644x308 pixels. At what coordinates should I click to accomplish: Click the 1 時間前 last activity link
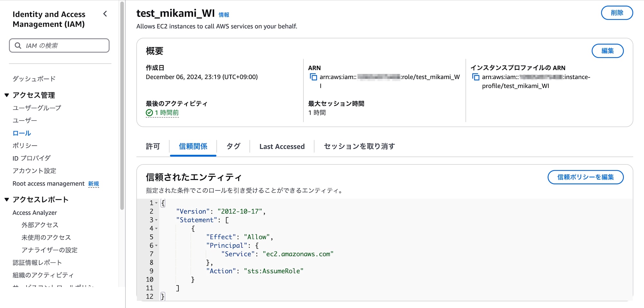pyautogui.click(x=166, y=113)
